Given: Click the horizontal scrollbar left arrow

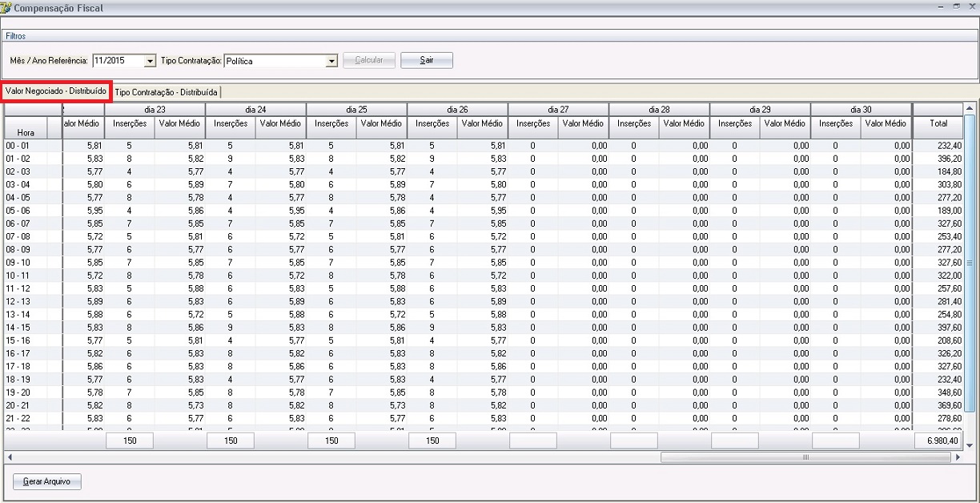Looking at the screenshot, I should click(9, 457).
